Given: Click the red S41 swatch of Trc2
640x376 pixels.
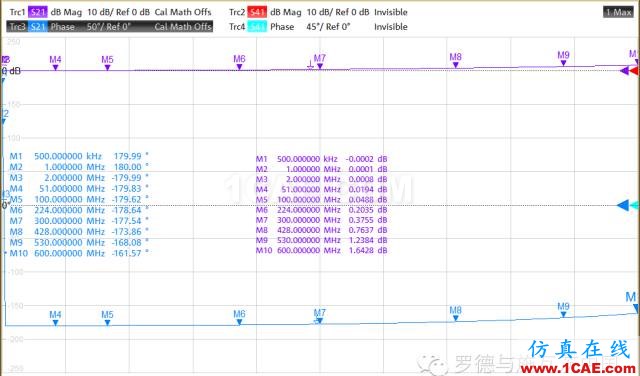Looking at the screenshot, I should [257, 12].
